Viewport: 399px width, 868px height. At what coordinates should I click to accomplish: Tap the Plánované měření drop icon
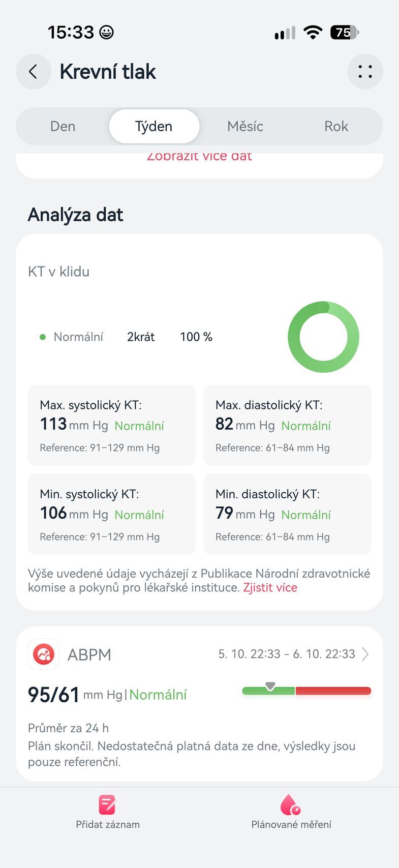pos(291,805)
